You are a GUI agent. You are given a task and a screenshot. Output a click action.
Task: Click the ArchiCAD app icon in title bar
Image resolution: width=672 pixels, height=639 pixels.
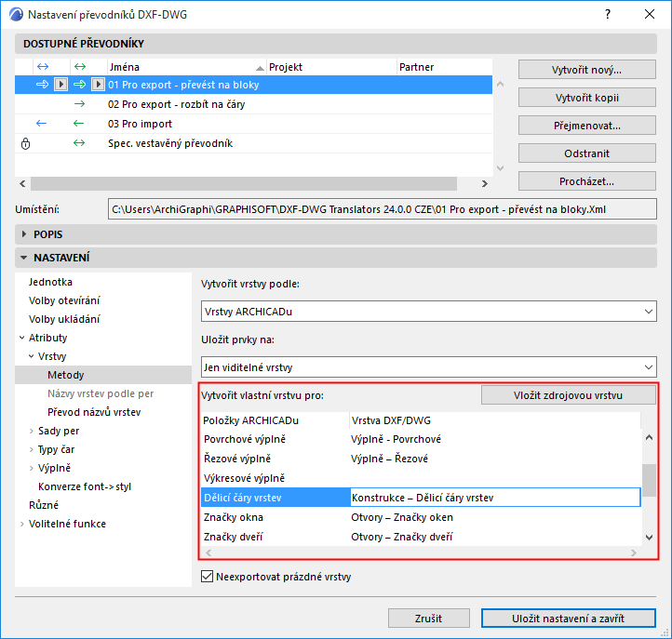[x=16, y=14]
